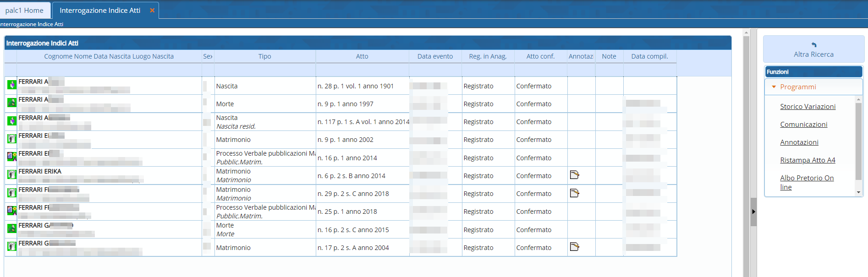The width and height of the screenshot is (868, 277).
Task: Open Ristampa Atto A4 link
Action: tap(808, 160)
